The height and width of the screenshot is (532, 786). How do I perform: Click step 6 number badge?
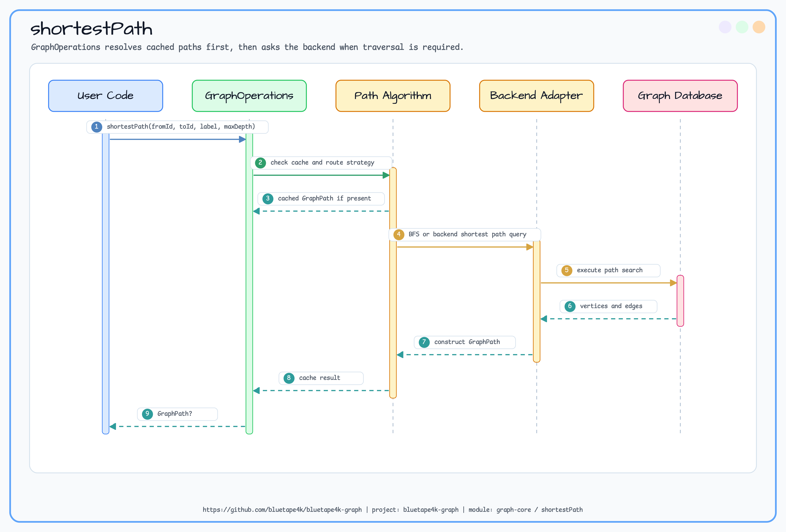tap(570, 306)
